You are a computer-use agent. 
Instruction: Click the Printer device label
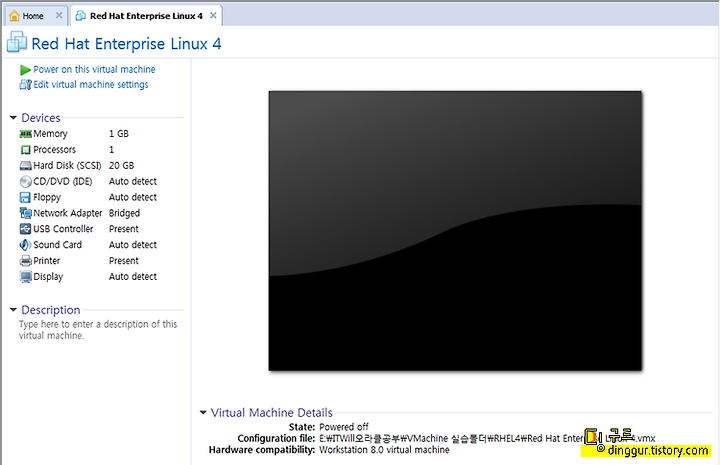[x=46, y=261]
